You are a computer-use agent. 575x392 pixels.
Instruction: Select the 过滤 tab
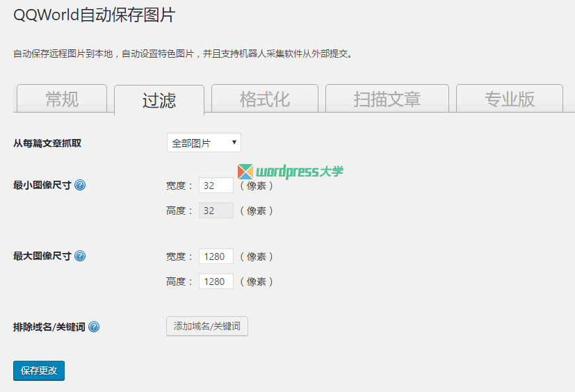(159, 100)
